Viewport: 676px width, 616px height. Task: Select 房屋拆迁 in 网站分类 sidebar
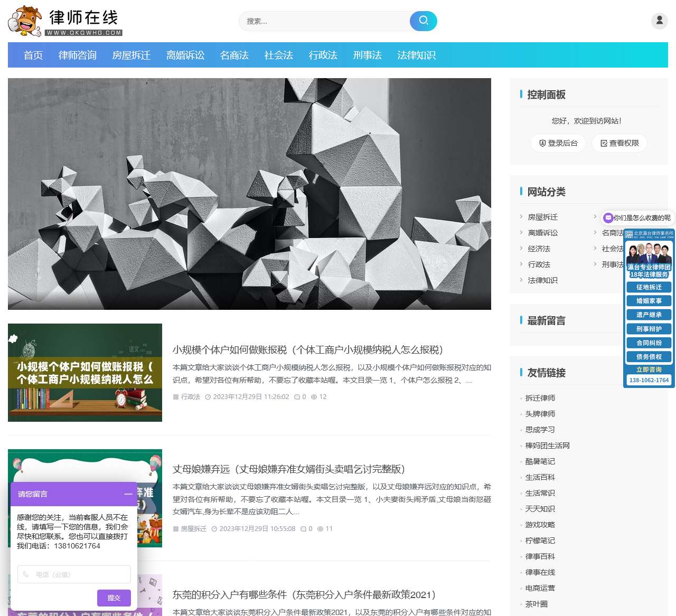pos(543,217)
